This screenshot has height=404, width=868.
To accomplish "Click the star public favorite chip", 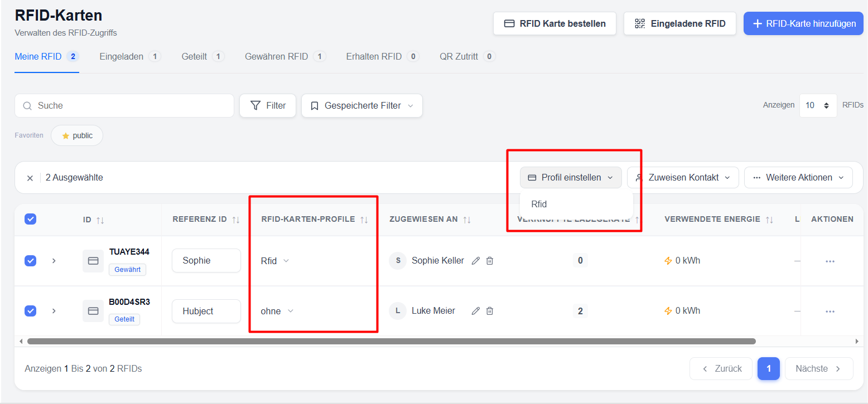I will [77, 135].
